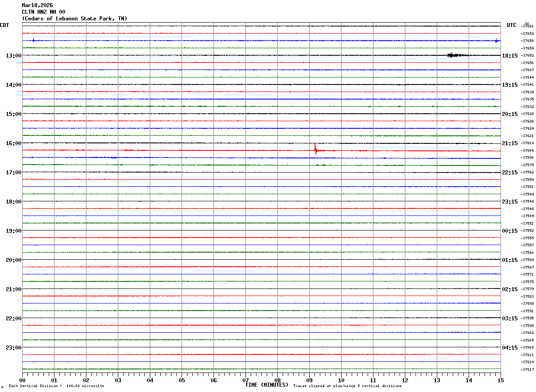Click the 18:15 UTC row label

pos(510,56)
